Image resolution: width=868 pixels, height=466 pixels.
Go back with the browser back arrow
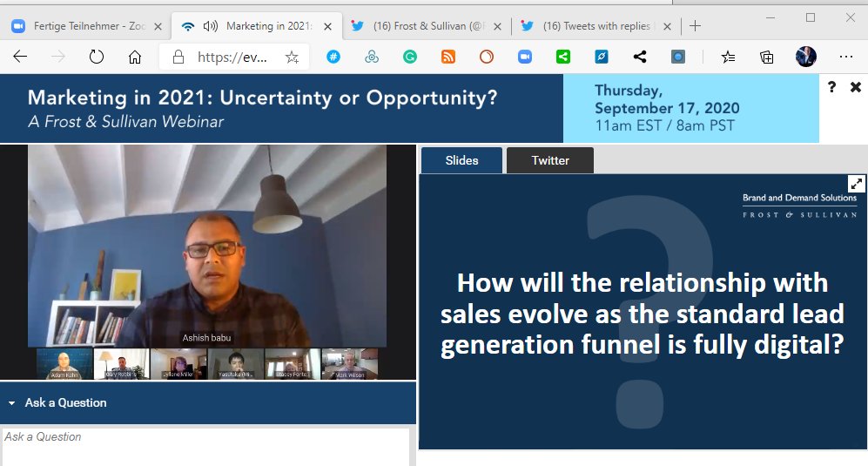click(x=21, y=57)
